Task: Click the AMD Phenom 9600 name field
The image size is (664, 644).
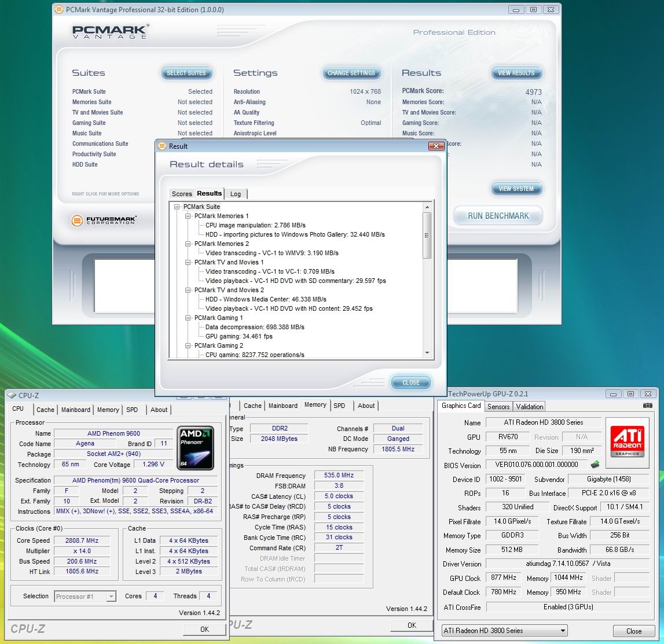Action: (113, 433)
